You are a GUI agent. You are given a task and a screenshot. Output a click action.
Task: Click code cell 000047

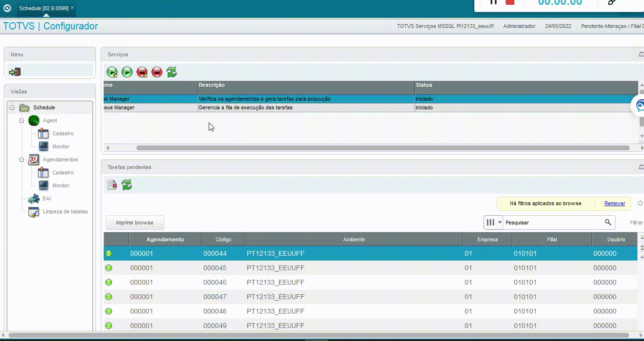[215, 297]
